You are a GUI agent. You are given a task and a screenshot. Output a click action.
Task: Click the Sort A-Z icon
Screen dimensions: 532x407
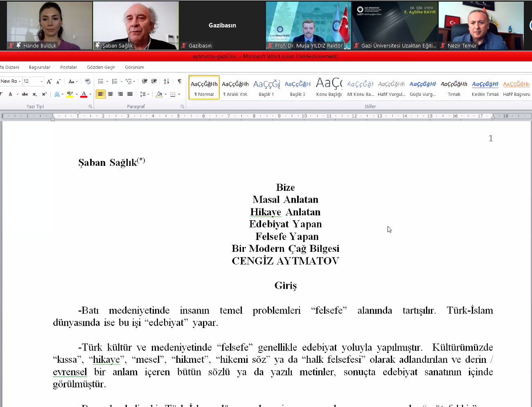click(x=167, y=81)
